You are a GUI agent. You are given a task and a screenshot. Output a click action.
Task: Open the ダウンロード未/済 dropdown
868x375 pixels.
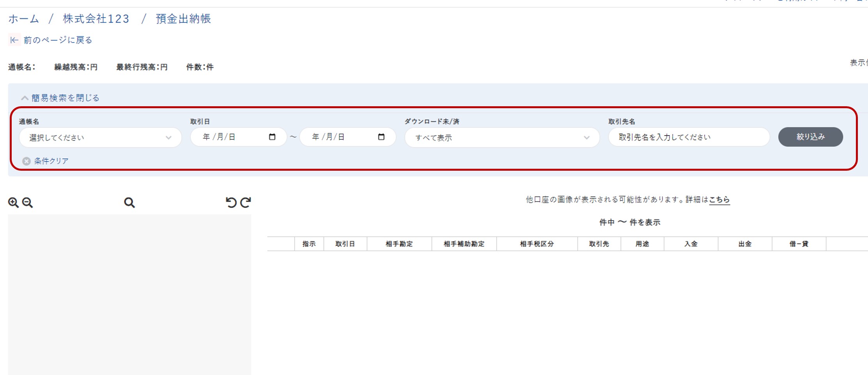502,137
